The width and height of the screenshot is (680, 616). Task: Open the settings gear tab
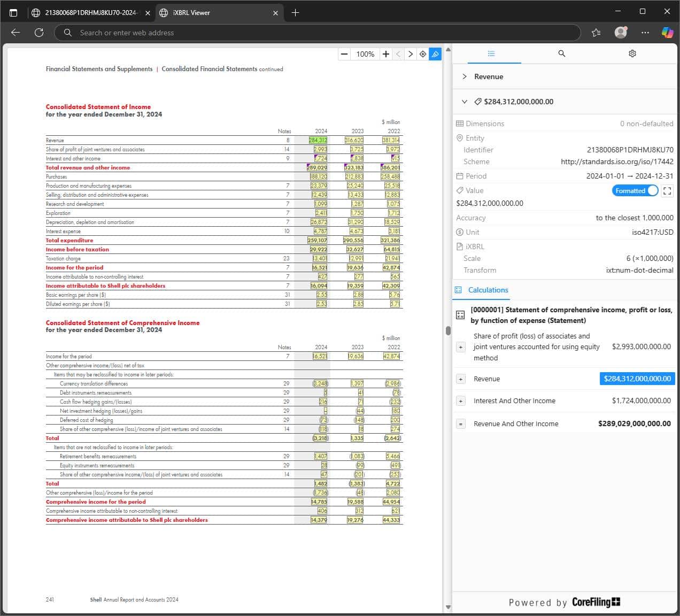coord(632,53)
